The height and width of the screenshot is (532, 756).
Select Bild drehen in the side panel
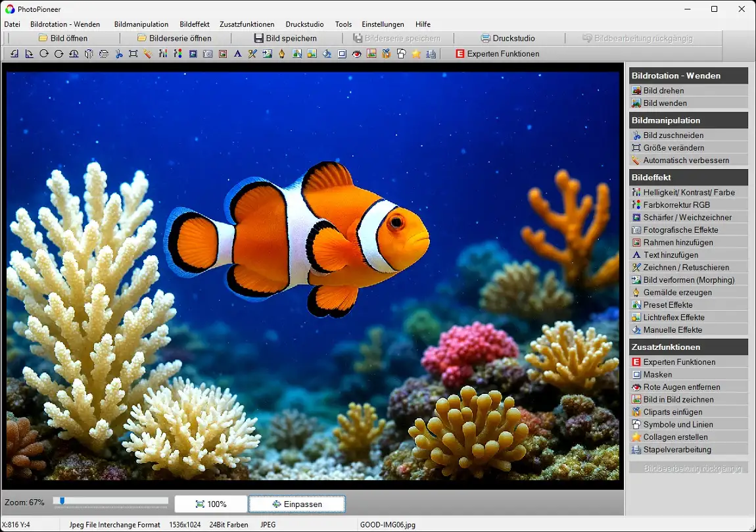[x=663, y=91]
